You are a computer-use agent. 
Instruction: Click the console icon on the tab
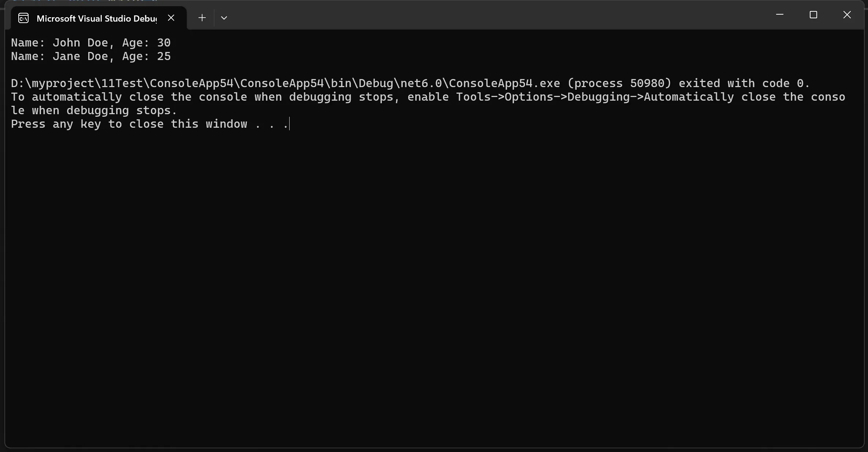pos(23,18)
